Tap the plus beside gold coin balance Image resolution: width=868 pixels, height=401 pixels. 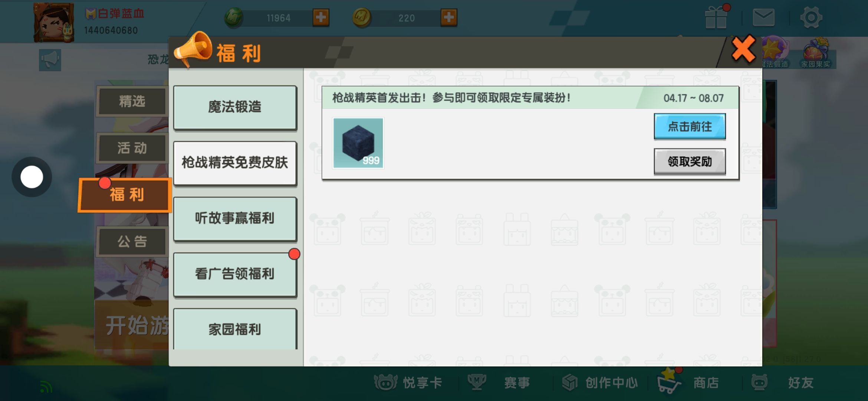click(449, 17)
